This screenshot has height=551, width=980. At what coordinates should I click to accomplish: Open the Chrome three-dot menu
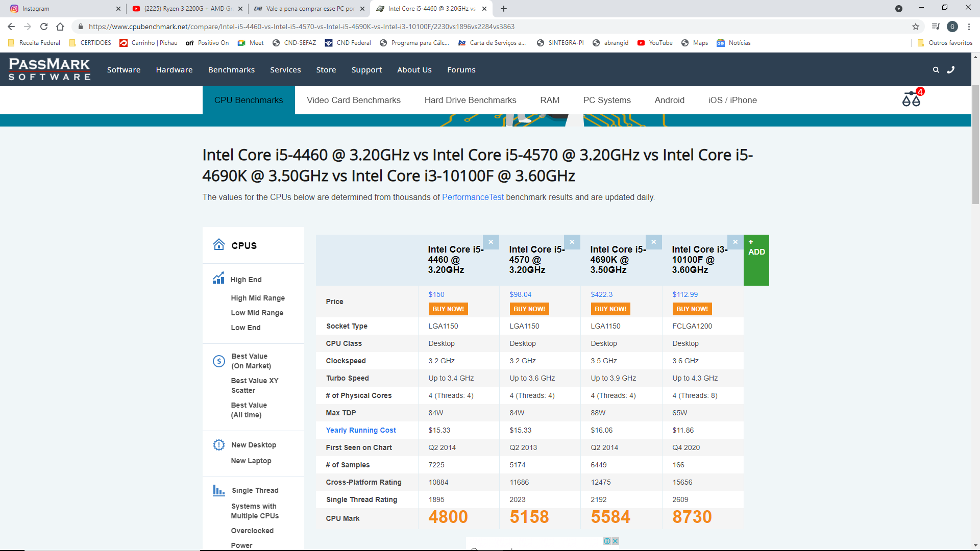tap(969, 27)
